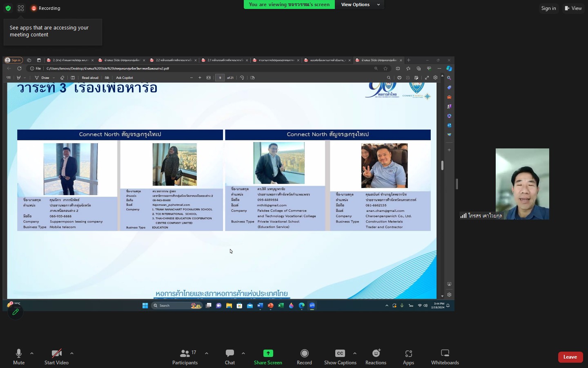Toggle Show Captions

(340, 354)
